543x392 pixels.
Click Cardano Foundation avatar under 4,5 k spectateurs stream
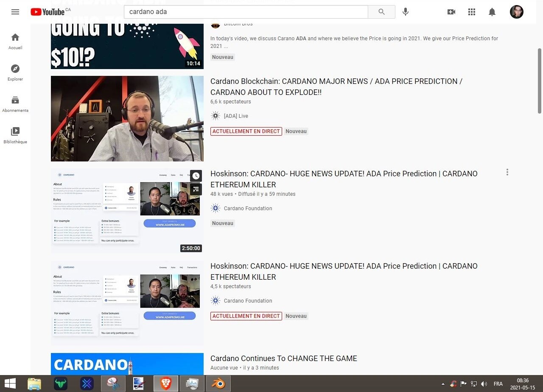(216, 301)
